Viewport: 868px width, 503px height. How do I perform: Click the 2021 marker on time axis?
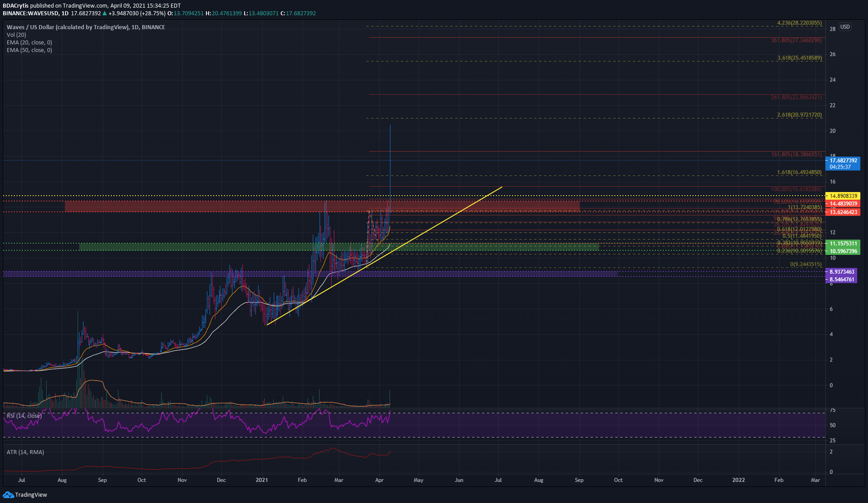(x=262, y=480)
